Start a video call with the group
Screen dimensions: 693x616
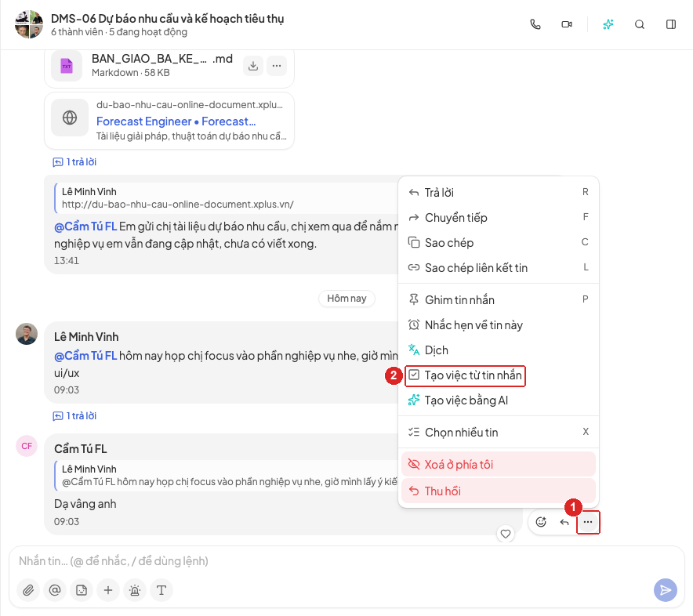coord(567,24)
